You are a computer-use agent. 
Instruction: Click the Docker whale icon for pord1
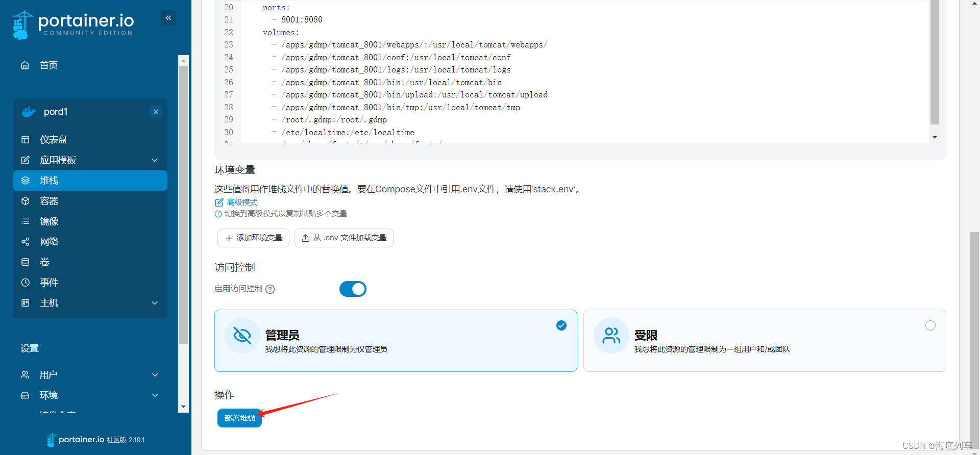click(x=29, y=112)
